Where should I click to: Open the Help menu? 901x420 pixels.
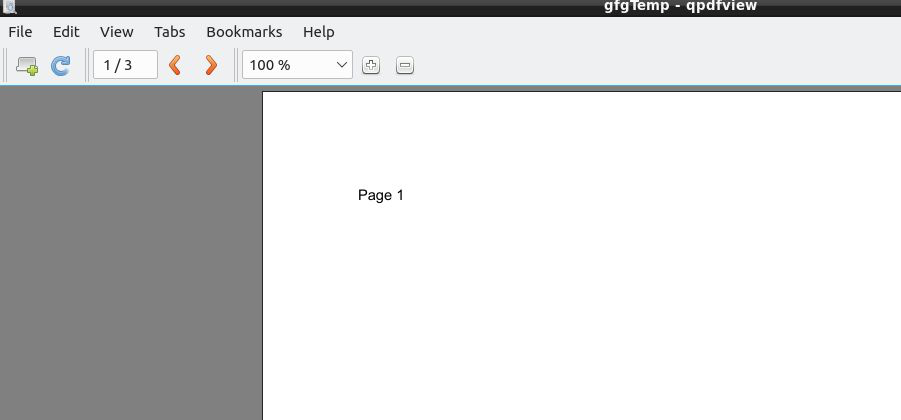(x=319, y=32)
